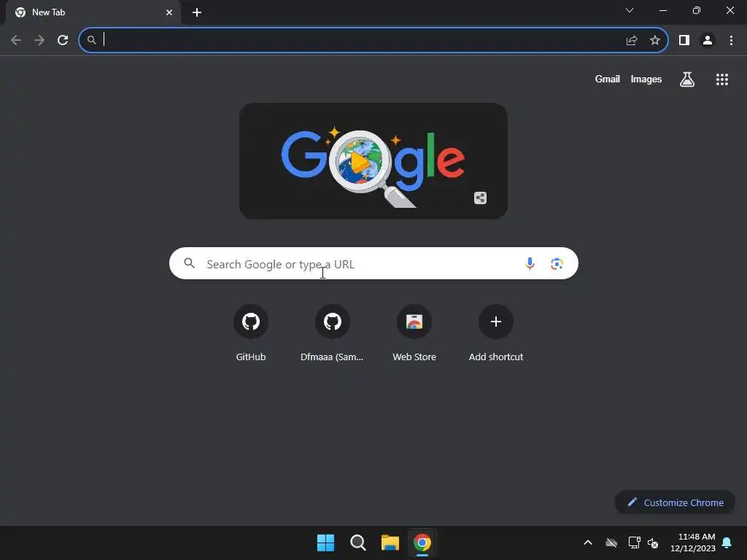Close the New Tab tab

(x=169, y=12)
